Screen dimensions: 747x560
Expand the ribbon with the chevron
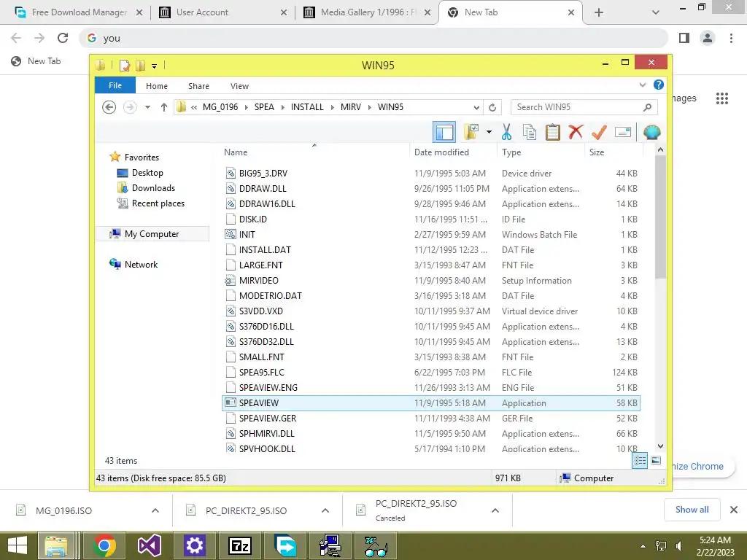point(642,85)
